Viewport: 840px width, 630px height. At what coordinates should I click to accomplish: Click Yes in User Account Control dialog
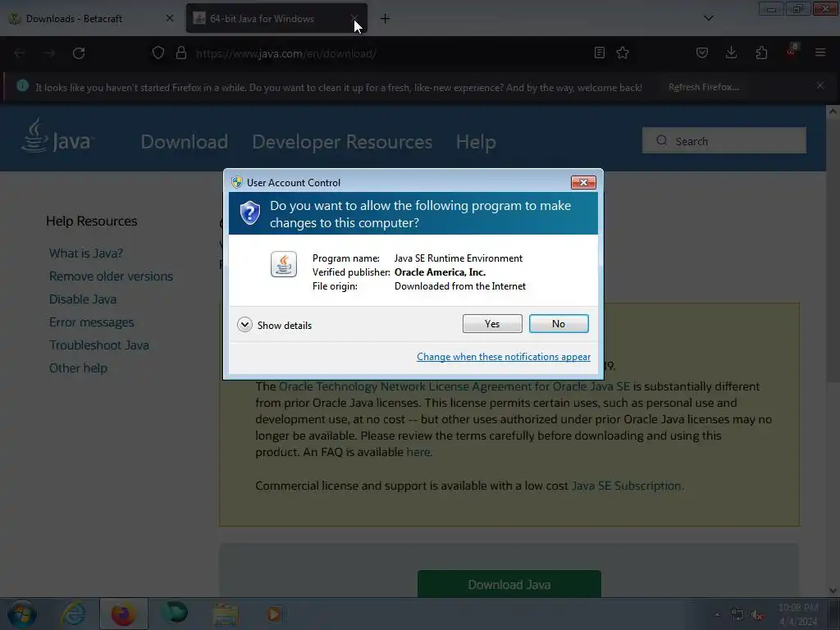click(492, 323)
